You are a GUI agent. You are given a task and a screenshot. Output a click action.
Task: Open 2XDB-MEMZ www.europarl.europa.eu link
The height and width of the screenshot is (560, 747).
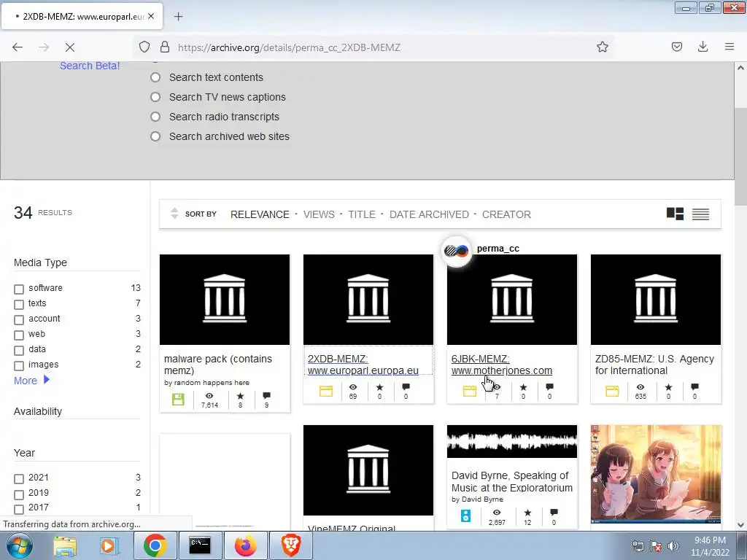[x=363, y=365]
